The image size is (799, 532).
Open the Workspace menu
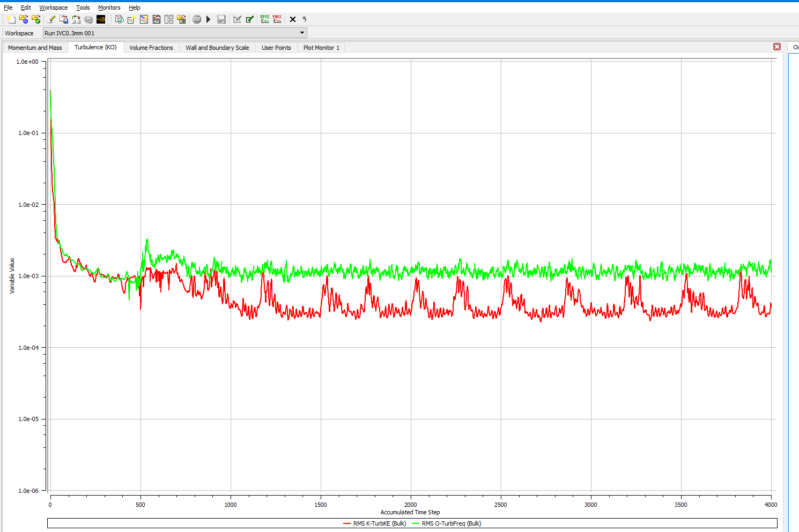click(53, 8)
